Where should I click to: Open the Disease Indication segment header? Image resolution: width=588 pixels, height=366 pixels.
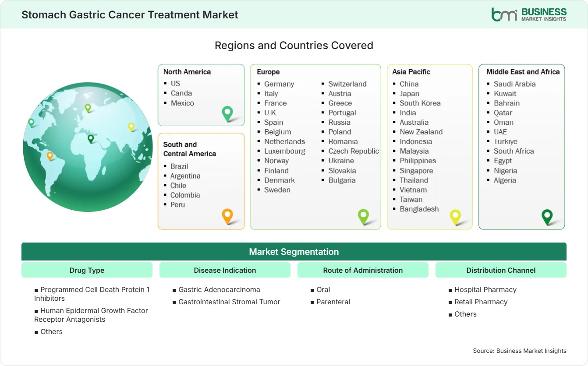pos(225,270)
